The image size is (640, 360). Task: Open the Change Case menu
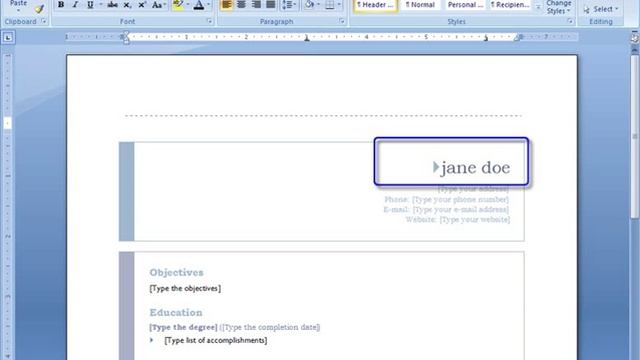coord(158,4)
